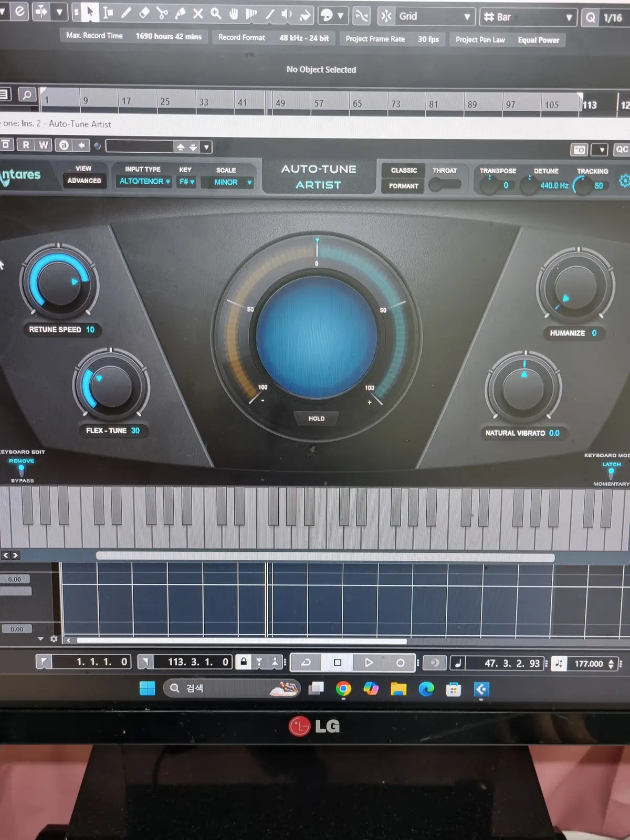Open the color picker dropdown arrow
Screen dimensions: 630x840
pos(341,16)
